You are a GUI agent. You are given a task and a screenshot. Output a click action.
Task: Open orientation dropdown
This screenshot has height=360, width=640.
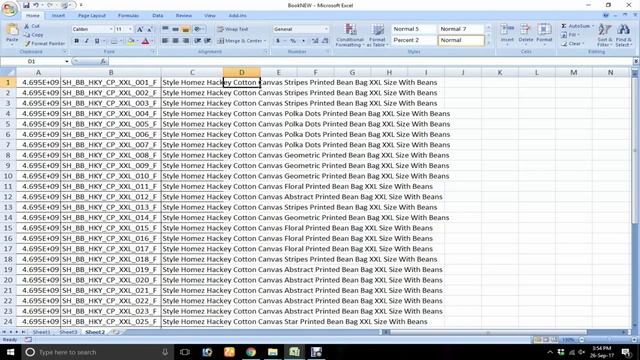pyautogui.click(x=198, y=29)
